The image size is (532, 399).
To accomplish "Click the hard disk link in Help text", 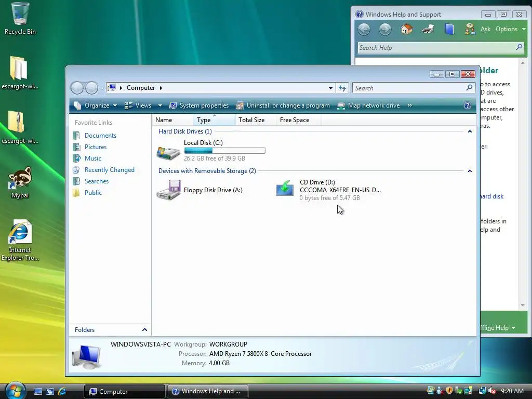I will [x=492, y=196].
